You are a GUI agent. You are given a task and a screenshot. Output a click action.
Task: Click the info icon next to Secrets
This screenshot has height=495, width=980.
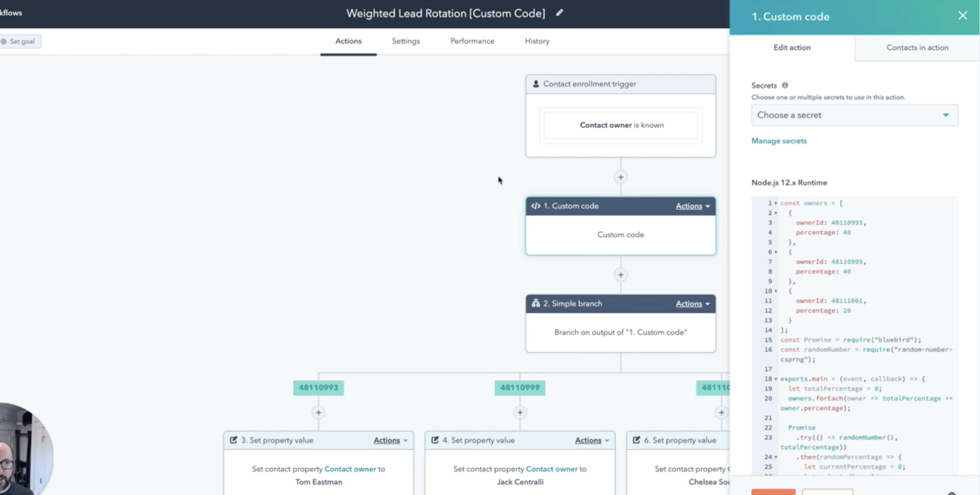tap(785, 85)
